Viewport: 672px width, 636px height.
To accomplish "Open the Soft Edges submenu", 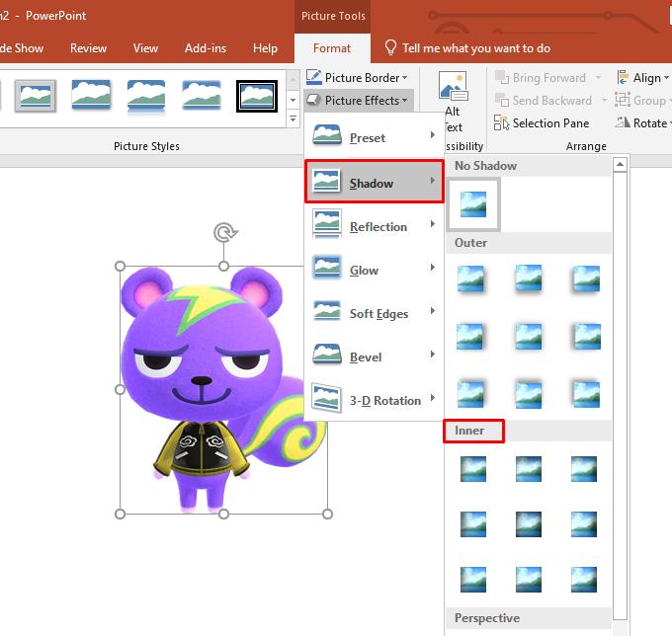I will point(374,313).
